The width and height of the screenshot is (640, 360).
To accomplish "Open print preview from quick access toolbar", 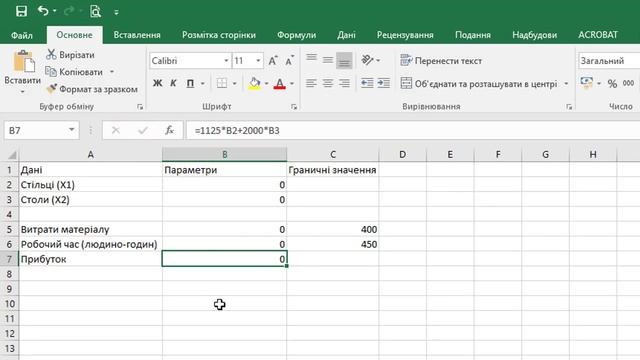I will pyautogui.click(x=95, y=11).
